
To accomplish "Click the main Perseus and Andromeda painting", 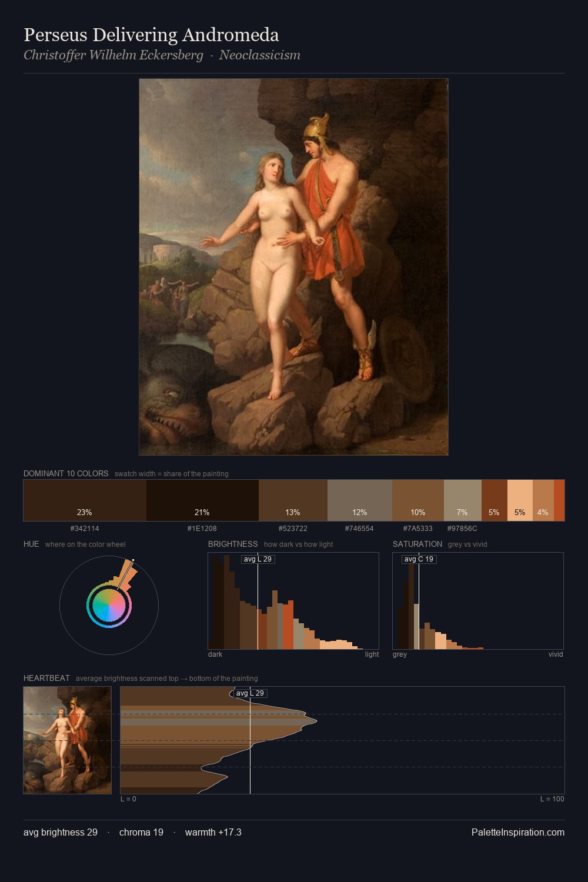I will 293,267.
